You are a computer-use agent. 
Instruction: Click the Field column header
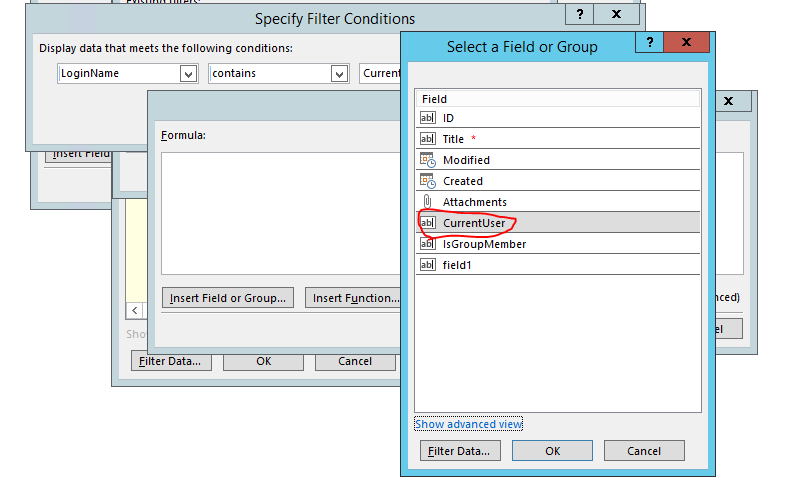558,99
